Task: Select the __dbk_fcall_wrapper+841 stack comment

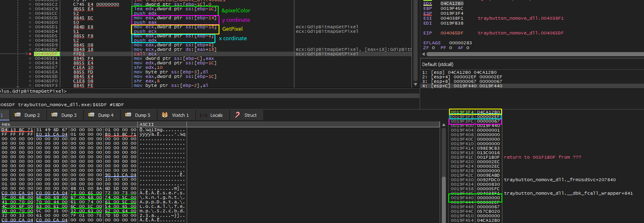Action: (568, 193)
